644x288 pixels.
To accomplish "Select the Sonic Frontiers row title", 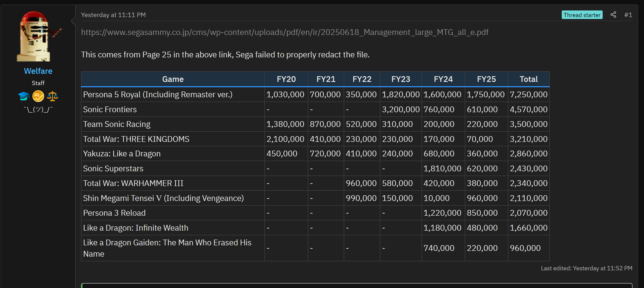I will [x=110, y=109].
